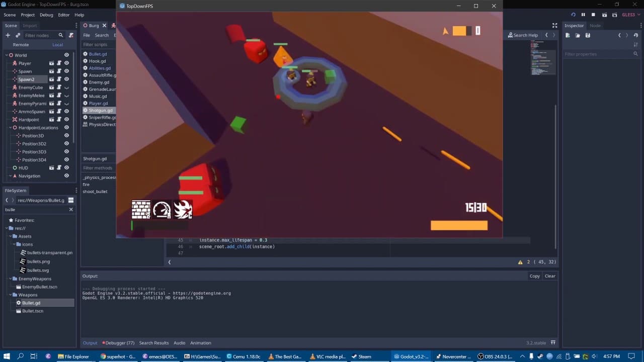Click the new resource icon in the Inspector
644x362 pixels.
568,35
